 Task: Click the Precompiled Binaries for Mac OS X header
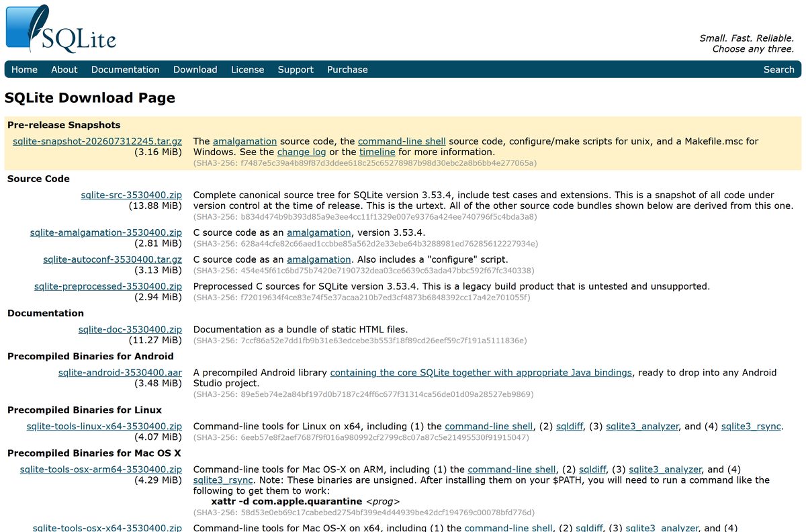click(95, 453)
